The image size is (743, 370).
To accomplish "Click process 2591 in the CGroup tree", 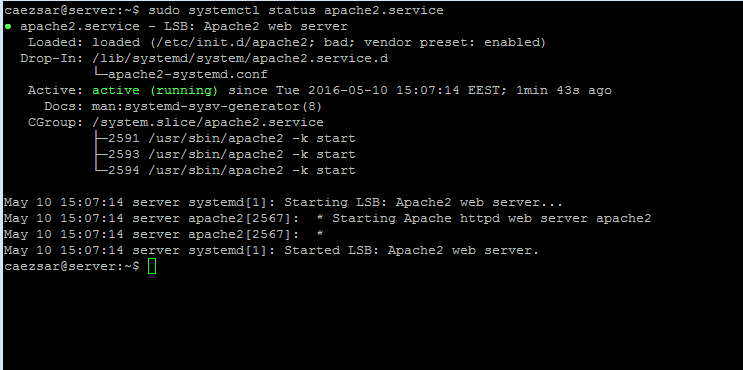I will pos(232,139).
